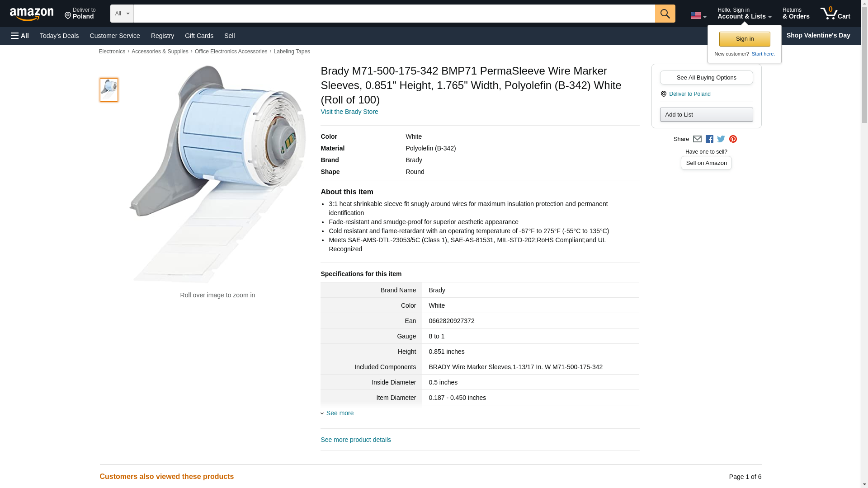Go to Gift Cards menu item

[199, 36]
